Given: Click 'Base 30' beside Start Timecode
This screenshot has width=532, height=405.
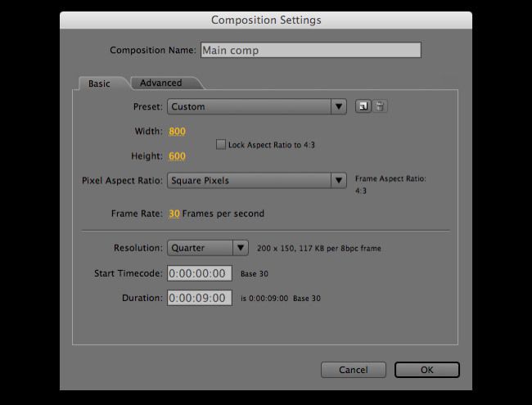Looking at the screenshot, I should click(x=254, y=274).
